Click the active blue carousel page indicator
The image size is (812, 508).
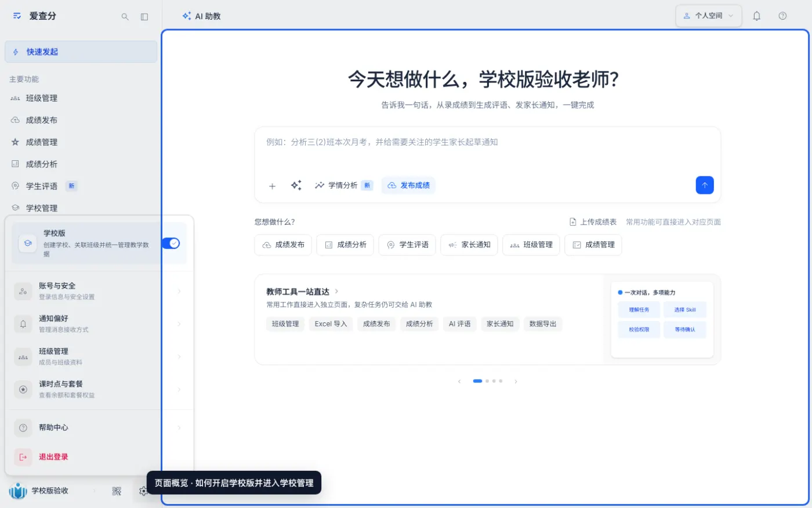pyautogui.click(x=477, y=381)
